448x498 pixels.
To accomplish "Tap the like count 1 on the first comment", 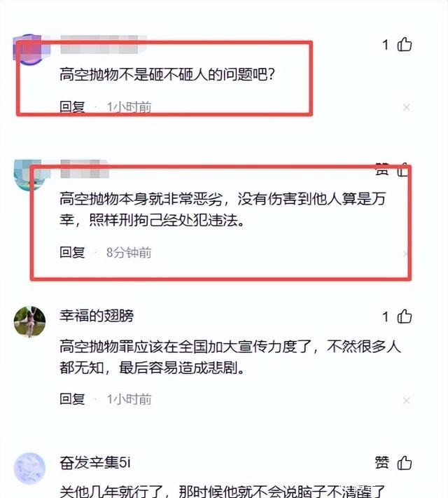I will pos(386,45).
